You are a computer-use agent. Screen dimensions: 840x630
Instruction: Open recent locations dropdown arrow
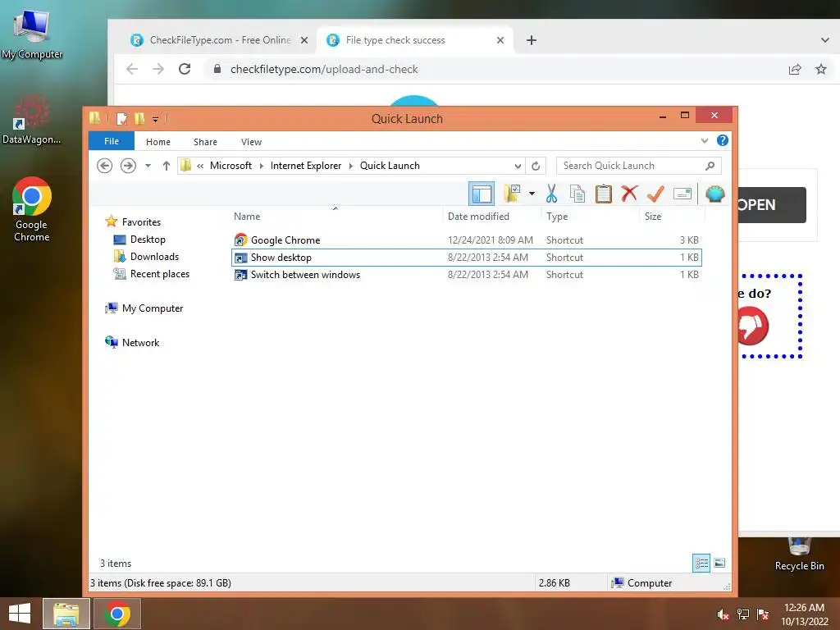pos(148,166)
